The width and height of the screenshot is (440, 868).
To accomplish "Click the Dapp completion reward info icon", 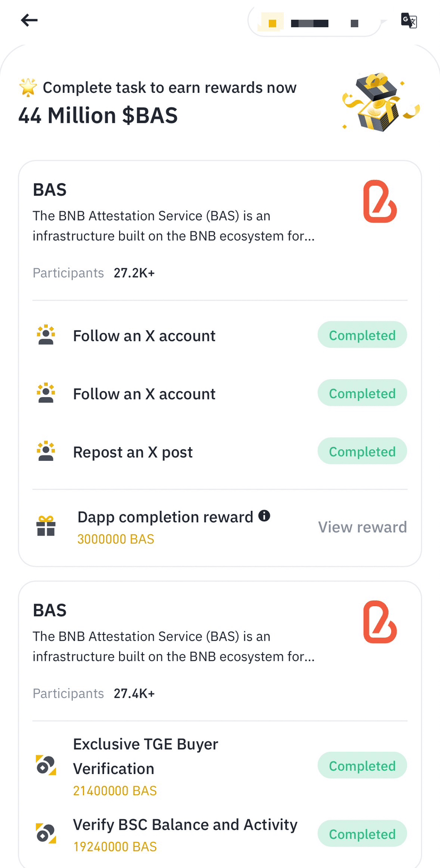I will (x=264, y=515).
